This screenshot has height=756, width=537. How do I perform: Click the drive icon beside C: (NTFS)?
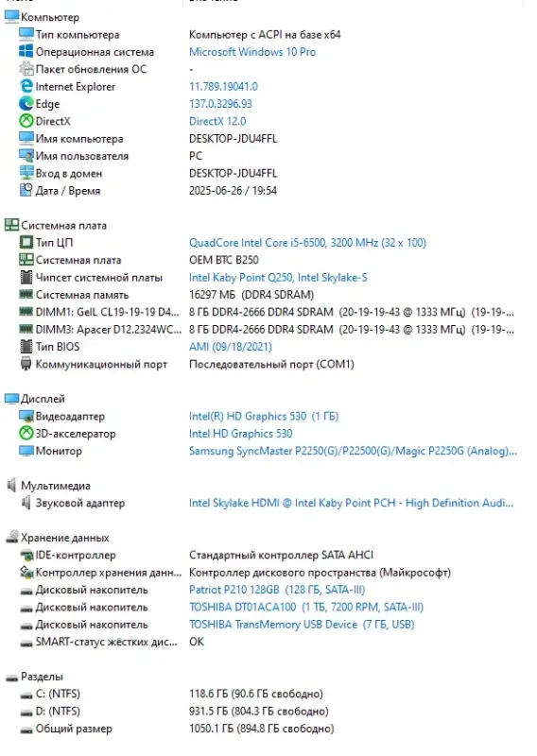point(26,695)
